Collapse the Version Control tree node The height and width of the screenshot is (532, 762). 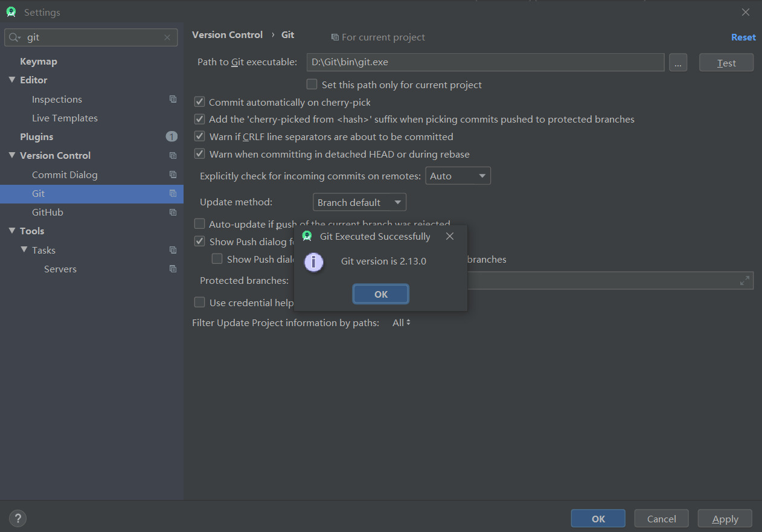12,155
